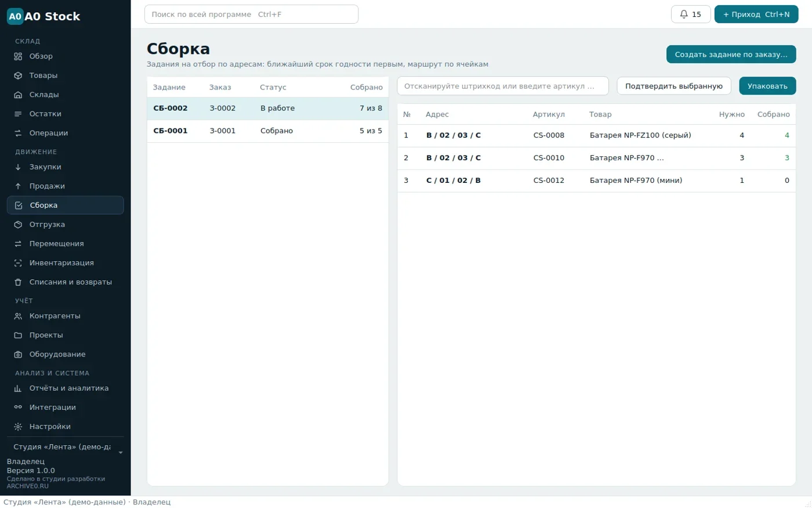
Task: Click the Контрагенты people icon
Action: pos(18,316)
